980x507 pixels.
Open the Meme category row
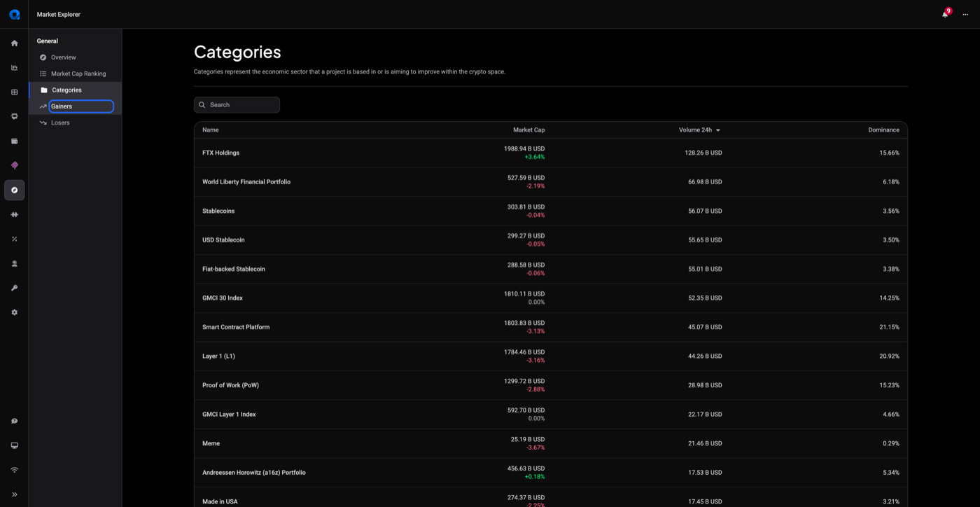(550, 443)
